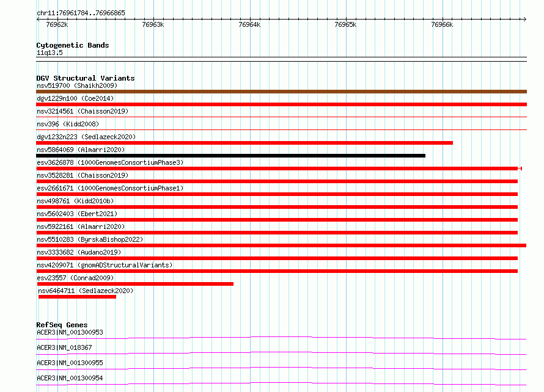Click the 76966k ruler tick label
The width and height of the screenshot is (544, 392).
pyautogui.click(x=442, y=24)
